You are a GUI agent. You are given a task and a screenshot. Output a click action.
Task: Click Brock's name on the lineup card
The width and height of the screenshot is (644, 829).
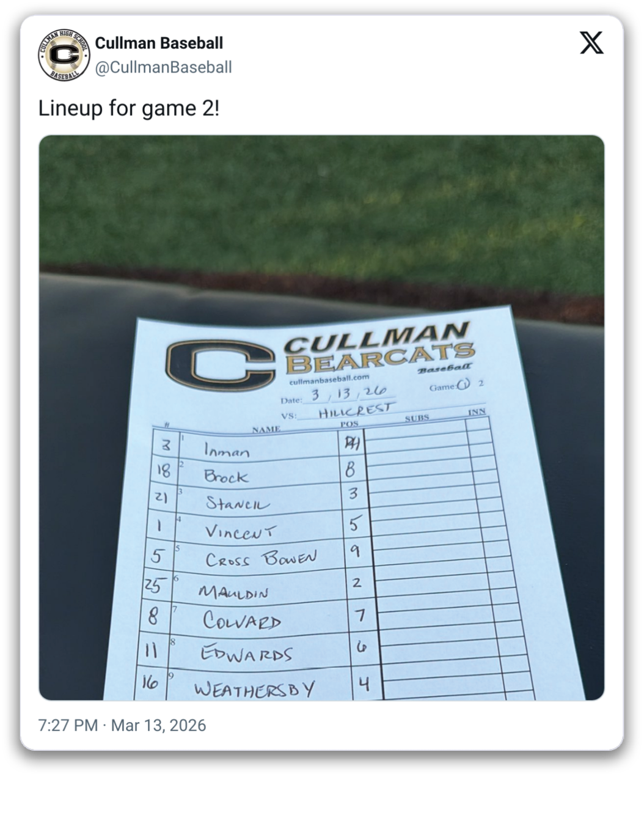click(226, 476)
